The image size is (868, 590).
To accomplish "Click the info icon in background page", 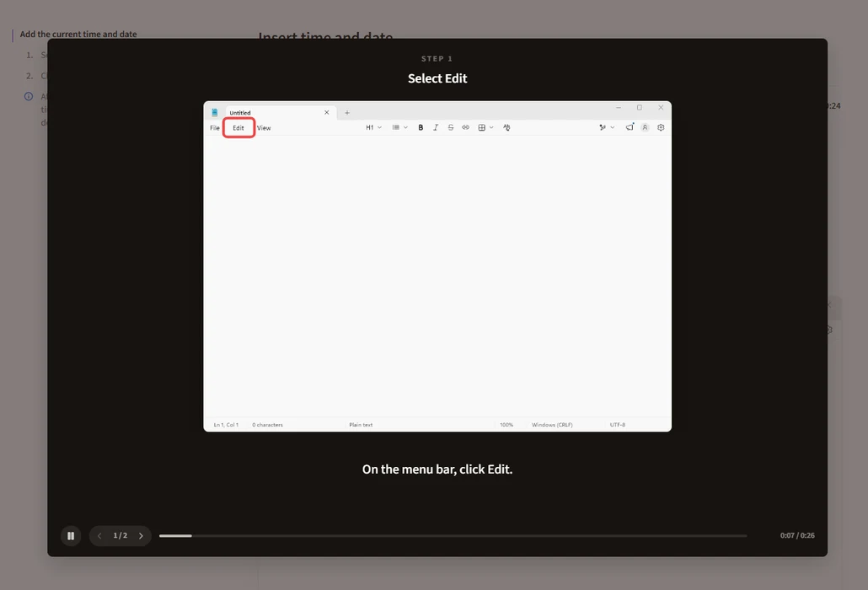I will (x=29, y=96).
